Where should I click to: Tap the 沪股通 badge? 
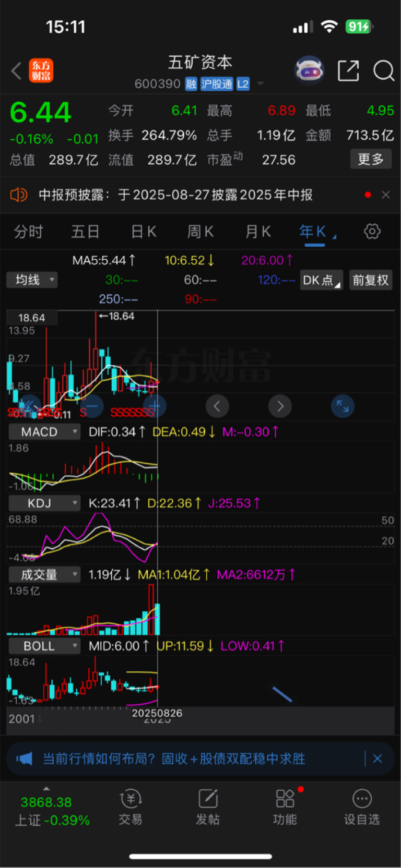217,84
